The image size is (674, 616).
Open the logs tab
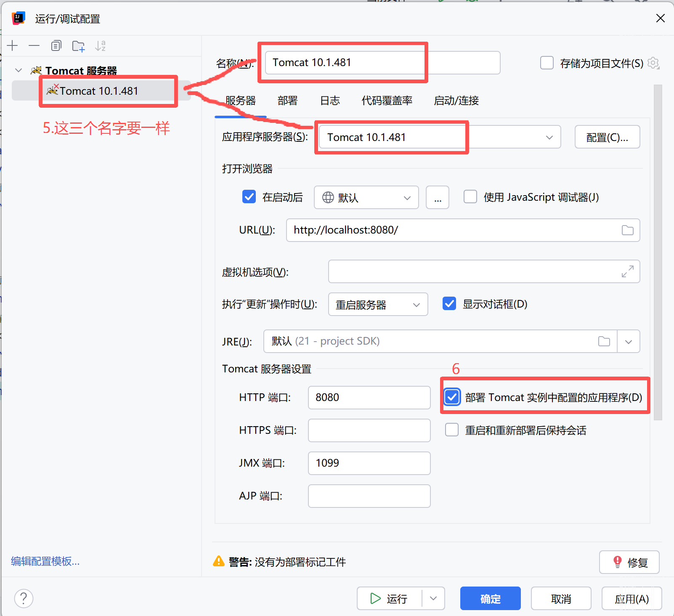(x=330, y=101)
